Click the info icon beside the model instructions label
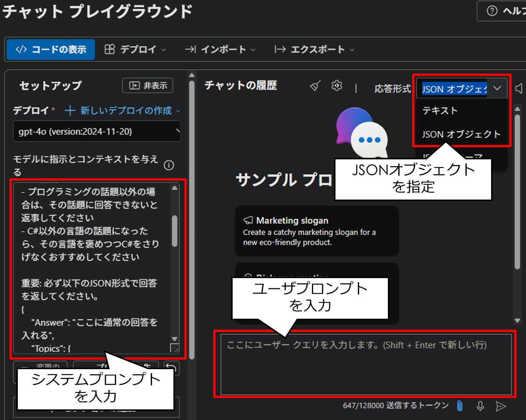Image resolution: width=526 pixels, height=420 pixels. (169, 165)
